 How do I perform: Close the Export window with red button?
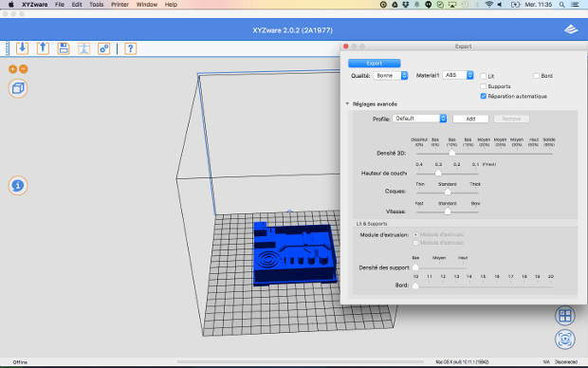pos(346,46)
